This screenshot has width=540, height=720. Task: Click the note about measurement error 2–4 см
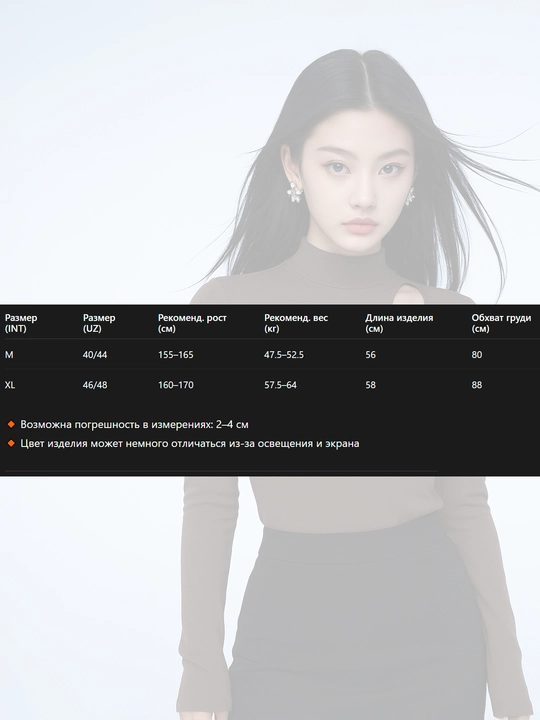[135, 424]
